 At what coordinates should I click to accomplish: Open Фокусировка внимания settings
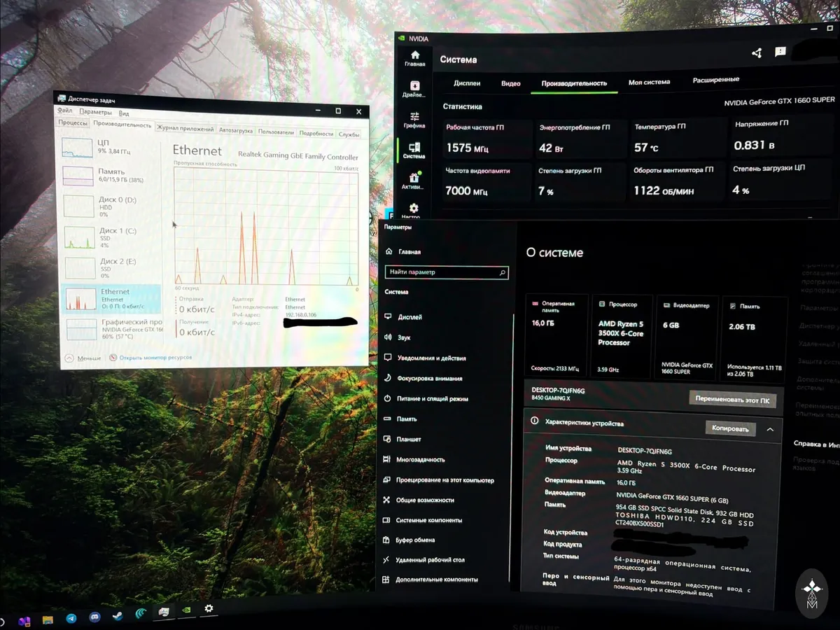coord(423,378)
